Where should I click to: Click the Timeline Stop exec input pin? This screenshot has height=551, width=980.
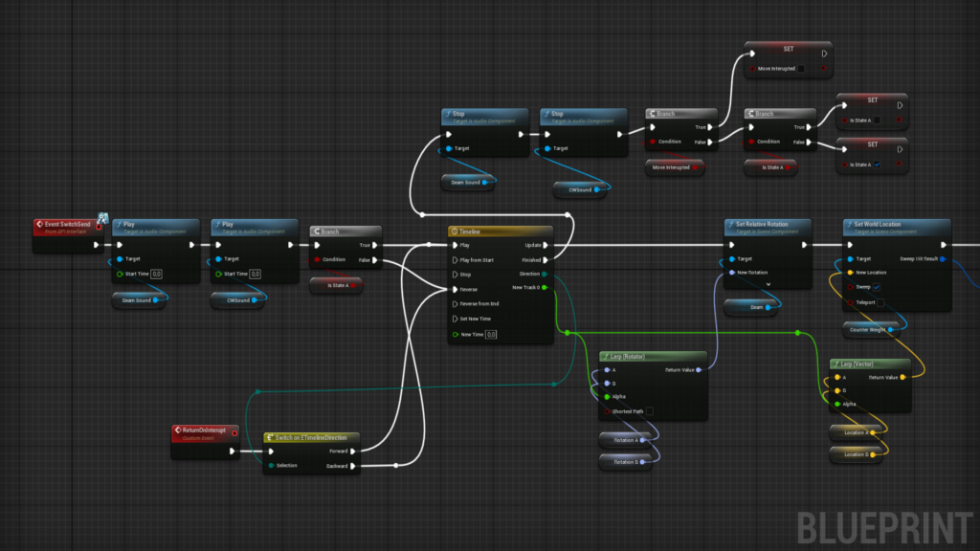tap(455, 275)
